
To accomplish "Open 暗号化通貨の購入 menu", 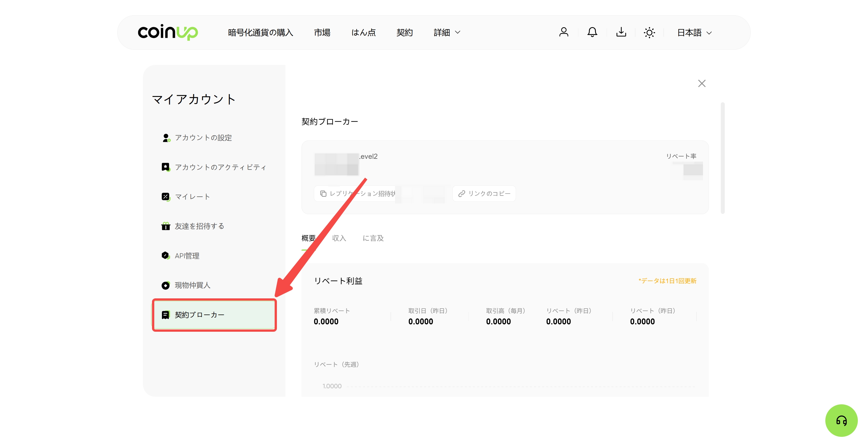I will click(261, 32).
